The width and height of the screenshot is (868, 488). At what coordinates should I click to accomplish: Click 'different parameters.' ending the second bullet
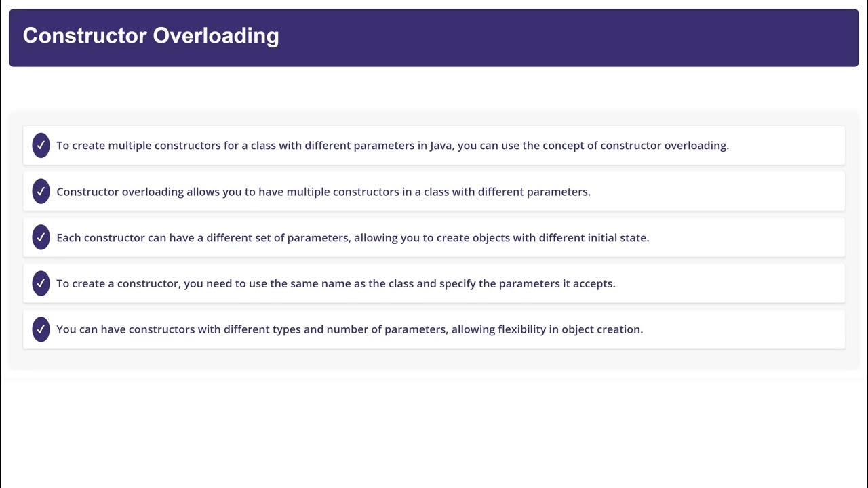[x=534, y=192]
